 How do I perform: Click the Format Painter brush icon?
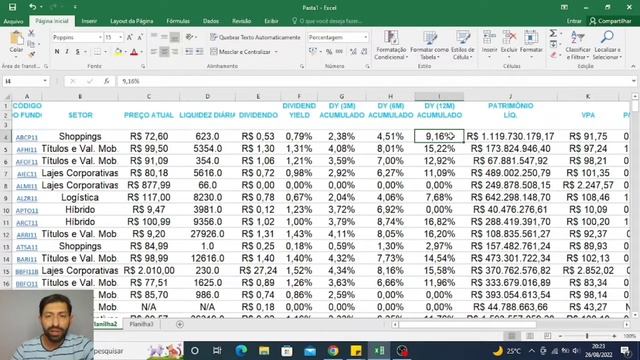(x=31, y=54)
